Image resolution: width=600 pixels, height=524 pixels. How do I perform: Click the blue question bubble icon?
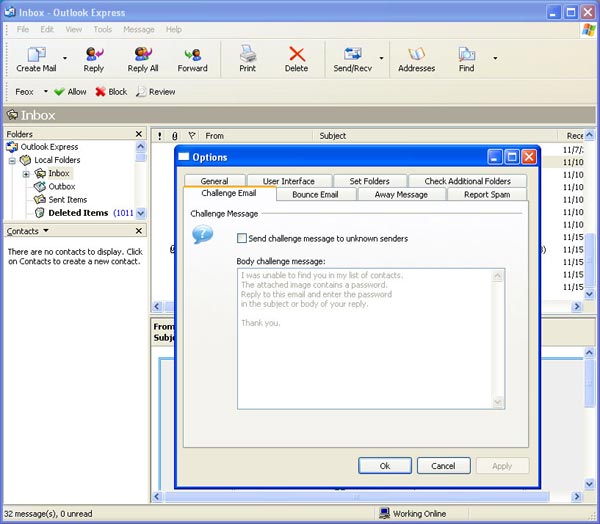click(202, 234)
